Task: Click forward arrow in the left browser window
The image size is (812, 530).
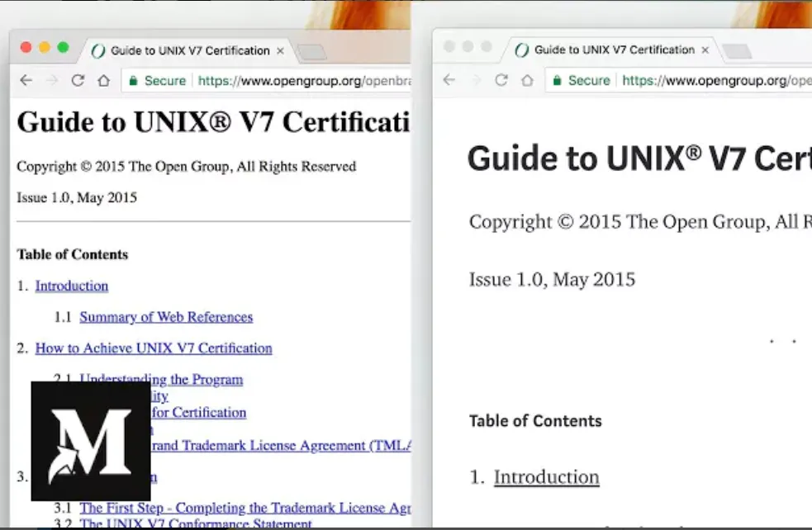Action: pos(52,80)
